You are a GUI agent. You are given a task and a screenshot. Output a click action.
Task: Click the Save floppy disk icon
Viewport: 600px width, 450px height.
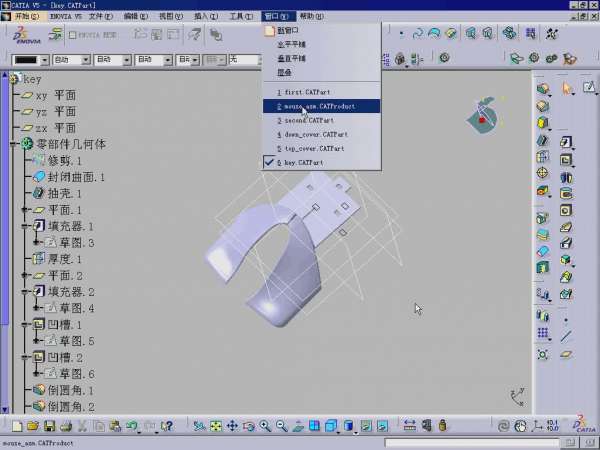point(50,426)
